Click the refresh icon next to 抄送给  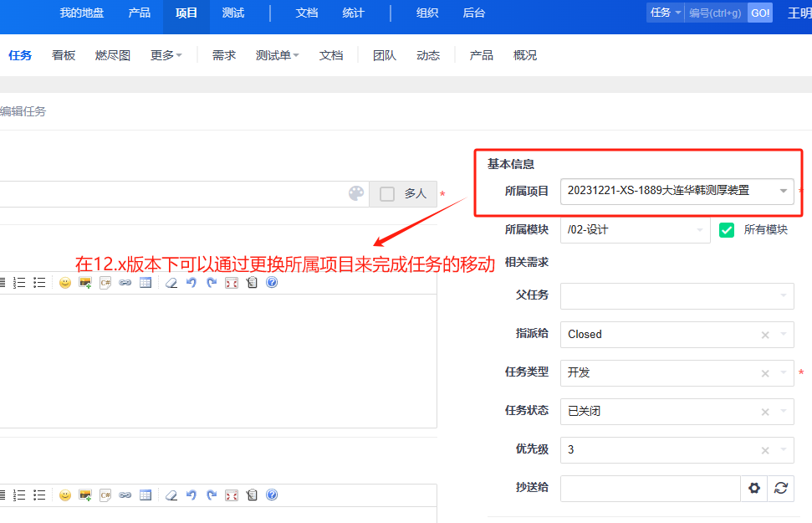tap(781, 488)
